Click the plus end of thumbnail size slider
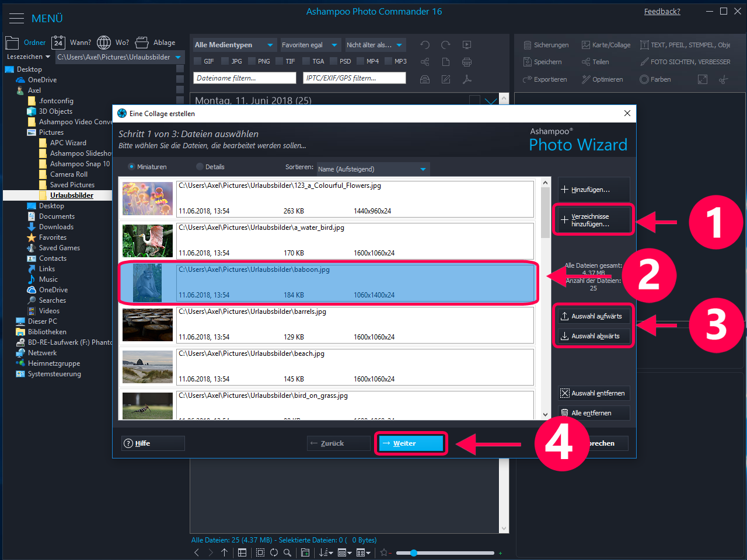 tap(500, 553)
